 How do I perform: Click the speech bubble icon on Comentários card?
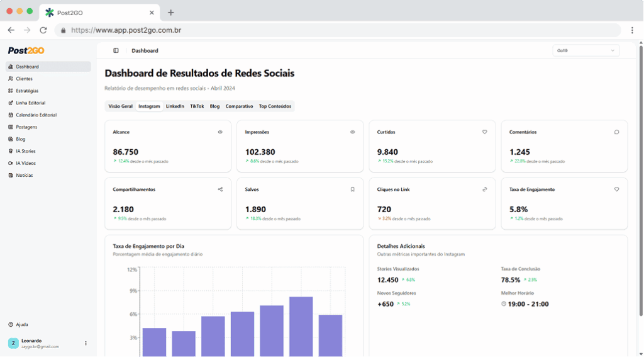point(616,132)
